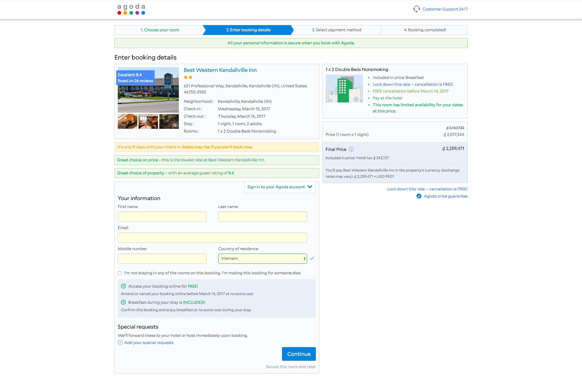Open the third small hotel thumbnail
Screen dimensions: 582x392
coord(169,121)
